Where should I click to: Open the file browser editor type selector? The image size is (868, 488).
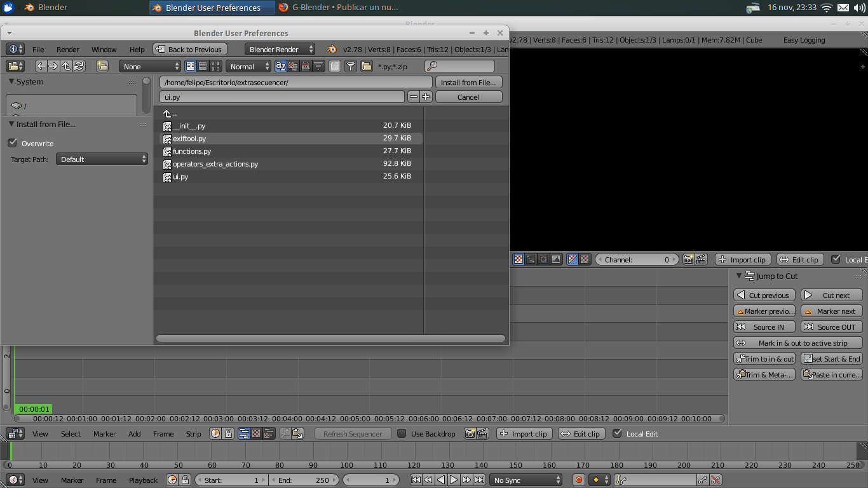(15, 66)
